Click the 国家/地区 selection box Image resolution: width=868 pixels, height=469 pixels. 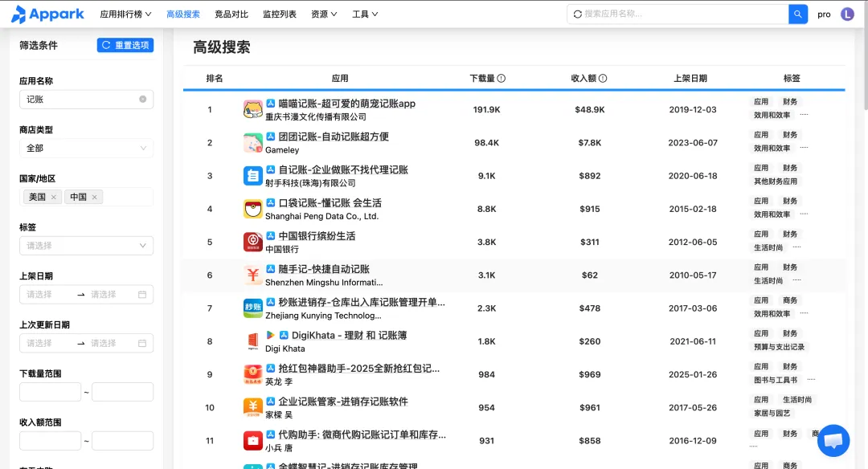(x=86, y=197)
